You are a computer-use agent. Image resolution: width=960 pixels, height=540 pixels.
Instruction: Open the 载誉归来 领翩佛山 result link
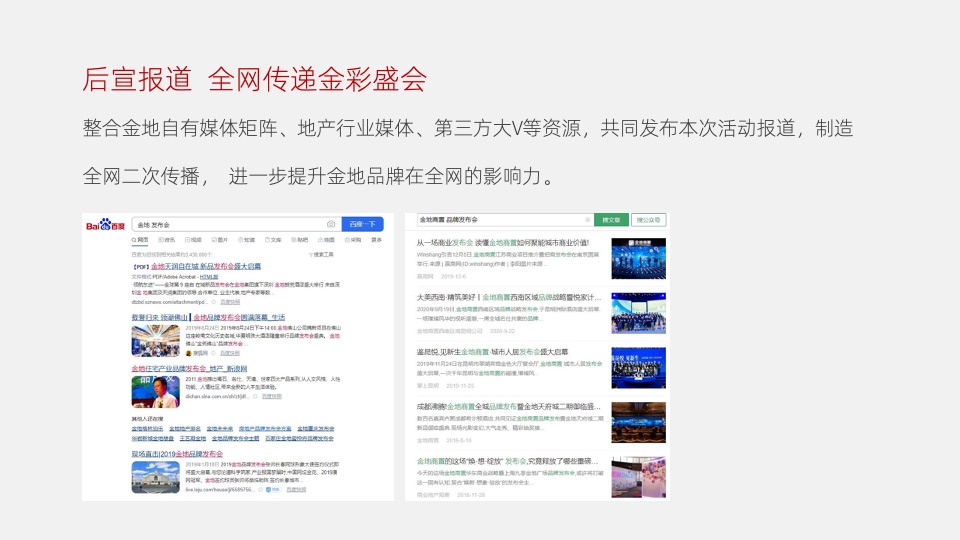click(208, 317)
